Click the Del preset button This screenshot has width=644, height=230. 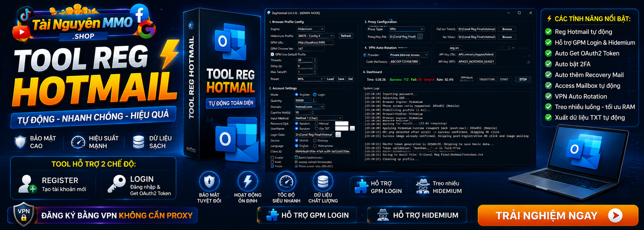pos(351,79)
